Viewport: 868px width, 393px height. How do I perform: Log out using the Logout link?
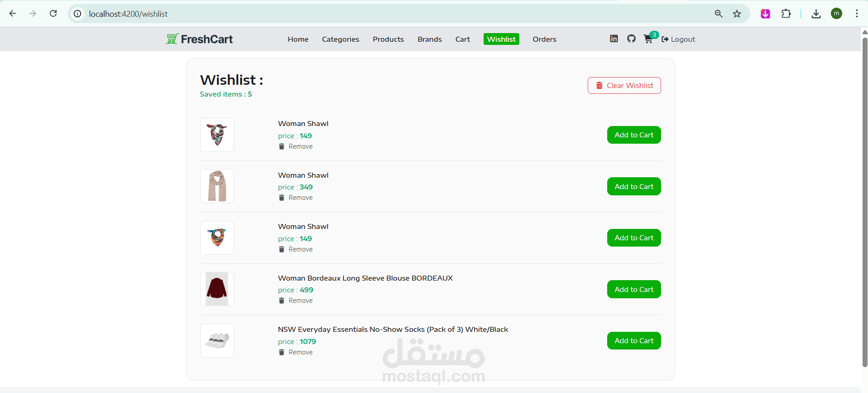click(x=678, y=39)
